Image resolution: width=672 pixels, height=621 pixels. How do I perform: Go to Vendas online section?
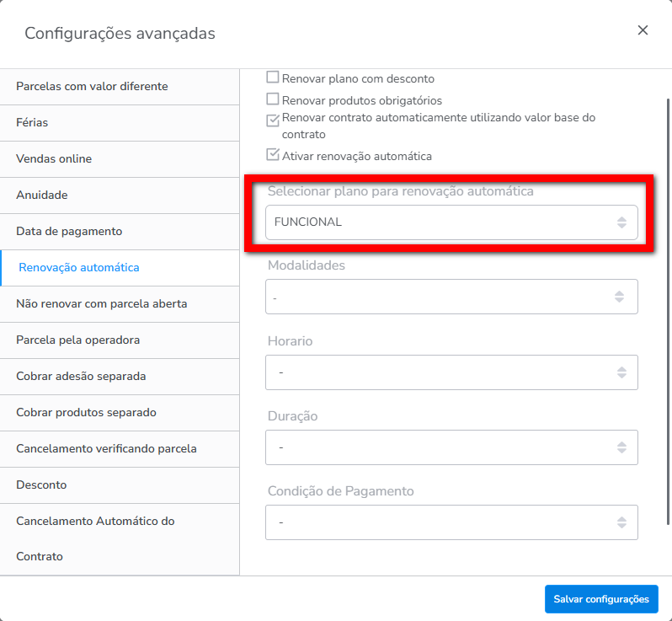coord(54,158)
